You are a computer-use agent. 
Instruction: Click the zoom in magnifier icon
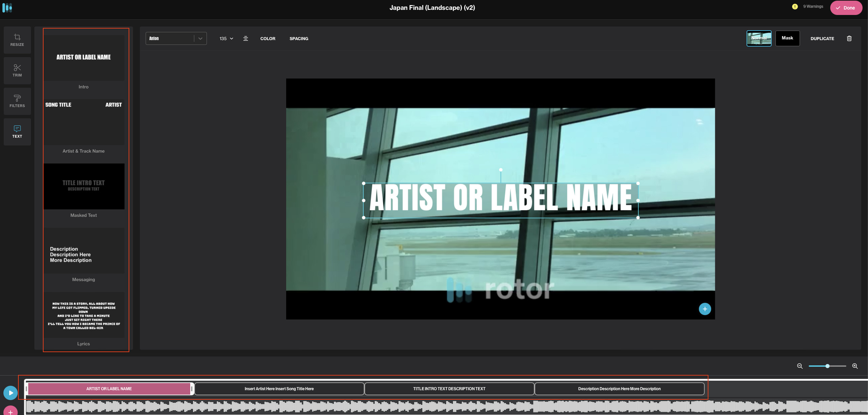855,366
